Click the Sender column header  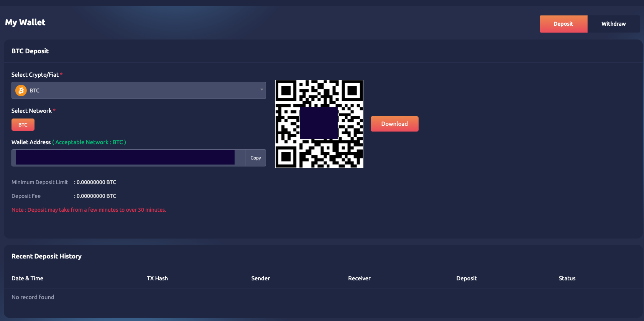(x=261, y=278)
